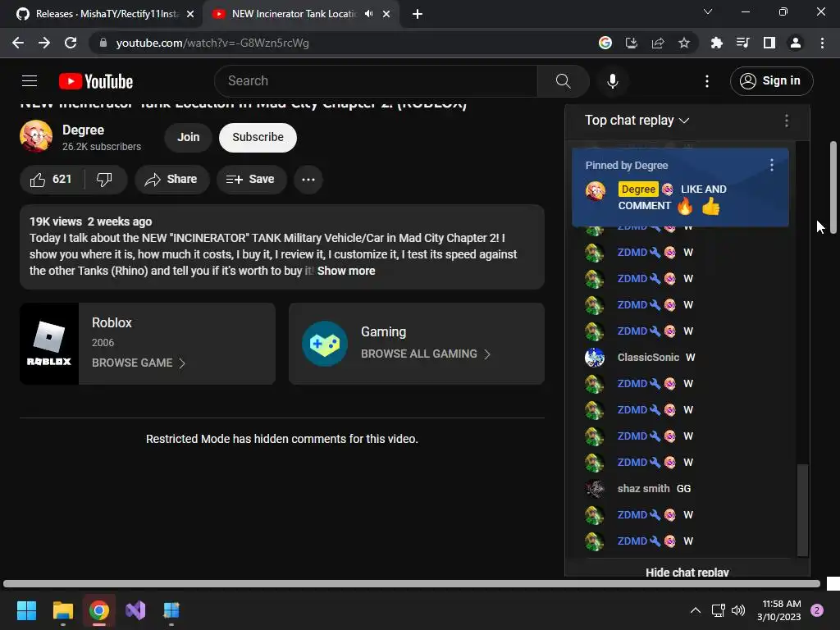Dislike the video with thumbs down
This screenshot has width=840, height=630.
click(x=105, y=180)
